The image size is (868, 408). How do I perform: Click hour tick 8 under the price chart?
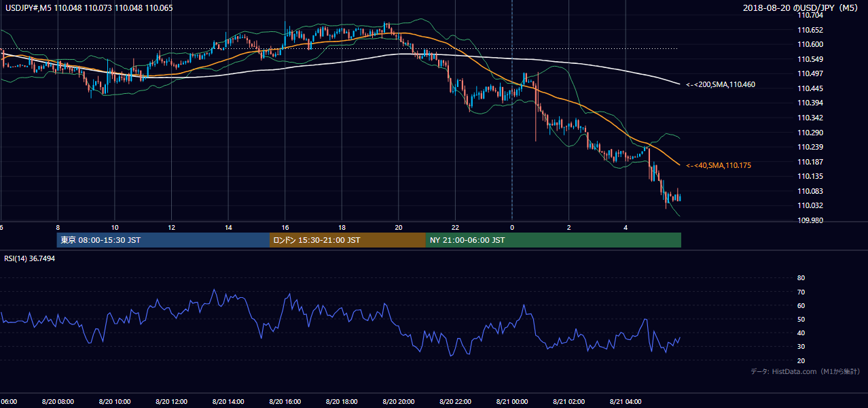click(58, 228)
